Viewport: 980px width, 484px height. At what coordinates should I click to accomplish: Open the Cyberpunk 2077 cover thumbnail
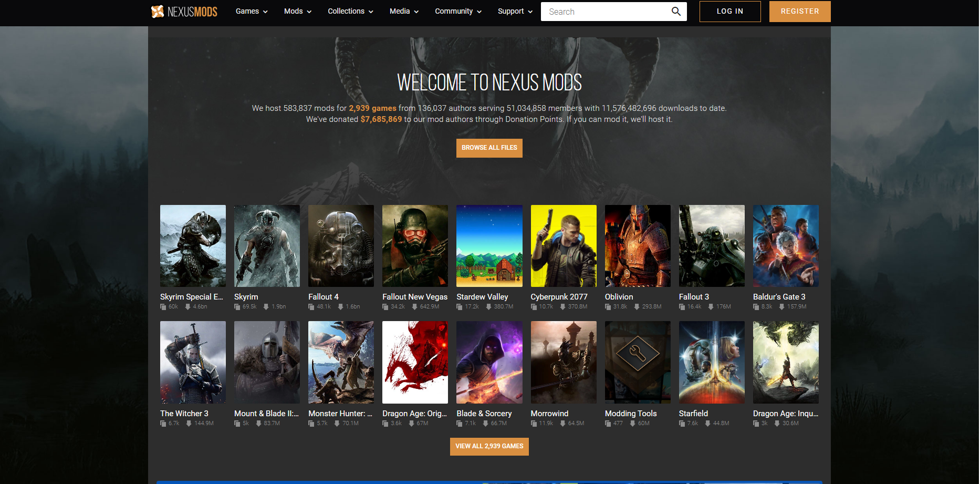pyautogui.click(x=564, y=246)
